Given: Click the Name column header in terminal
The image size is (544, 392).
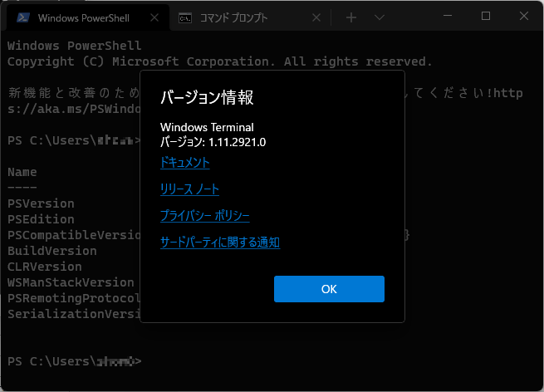Looking at the screenshot, I should point(22,172).
